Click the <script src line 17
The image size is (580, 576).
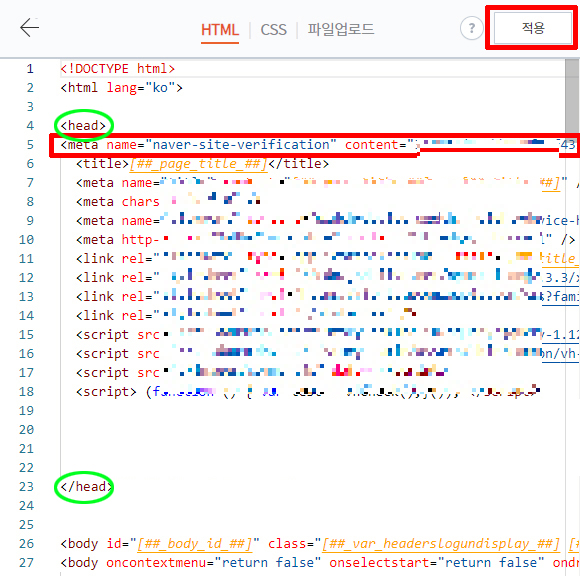coord(262,373)
